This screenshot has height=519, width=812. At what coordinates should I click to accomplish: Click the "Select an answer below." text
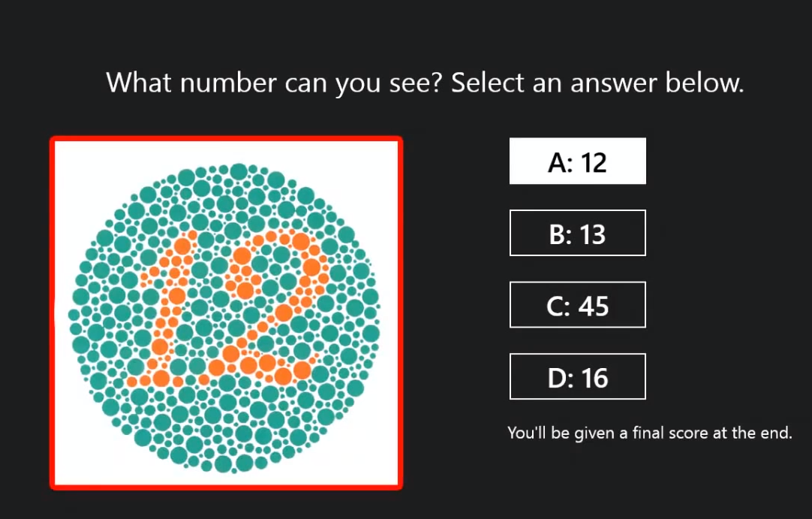[x=597, y=83]
